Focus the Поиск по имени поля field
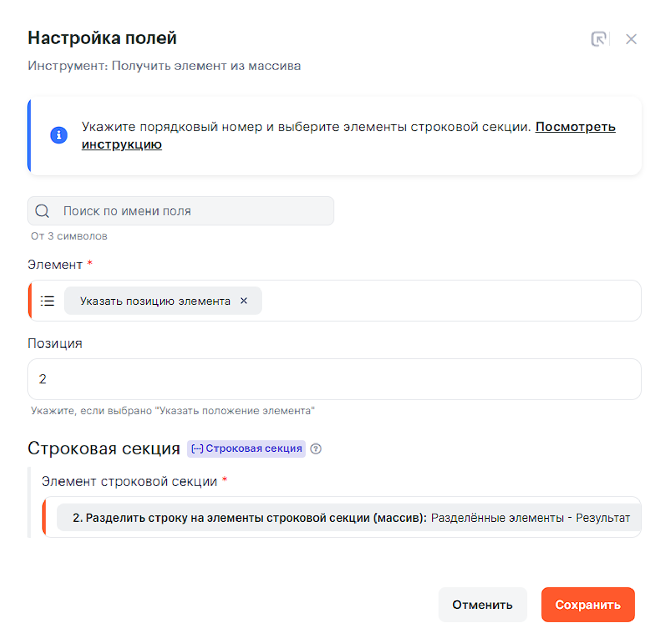Viewport: 672px width, 636px height. [195, 211]
